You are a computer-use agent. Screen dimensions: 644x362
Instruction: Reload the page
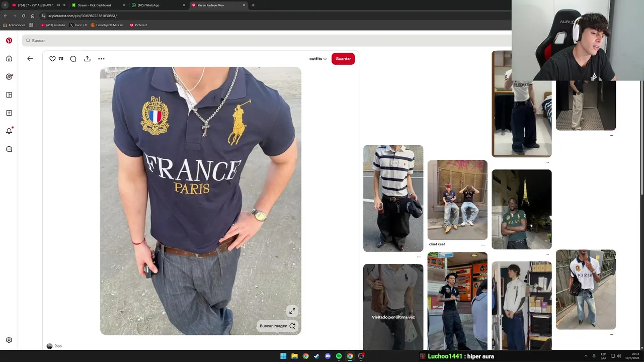23,16
